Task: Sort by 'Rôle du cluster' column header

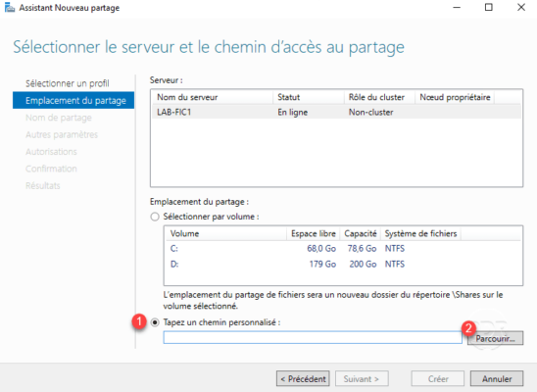Action: pyautogui.click(x=379, y=97)
